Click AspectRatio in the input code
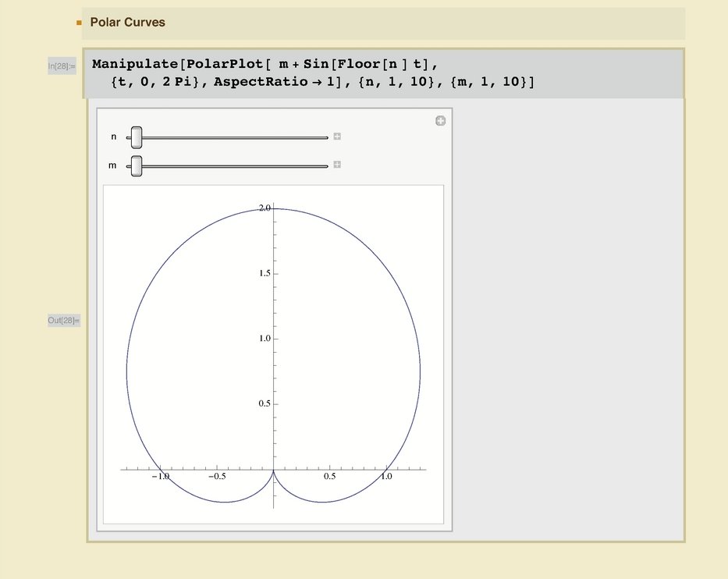Image resolution: width=728 pixels, height=579 pixels. 257,83
